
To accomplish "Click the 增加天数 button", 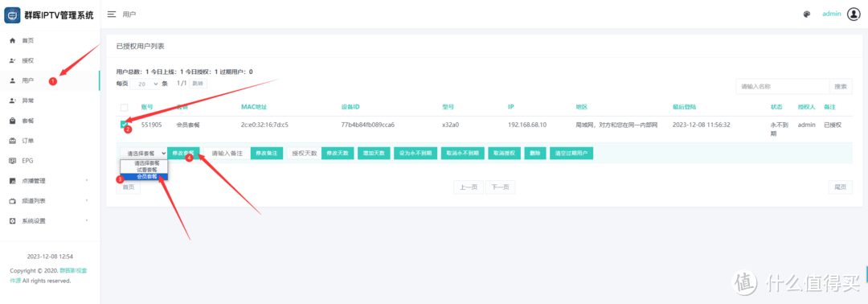I will 375,154.
